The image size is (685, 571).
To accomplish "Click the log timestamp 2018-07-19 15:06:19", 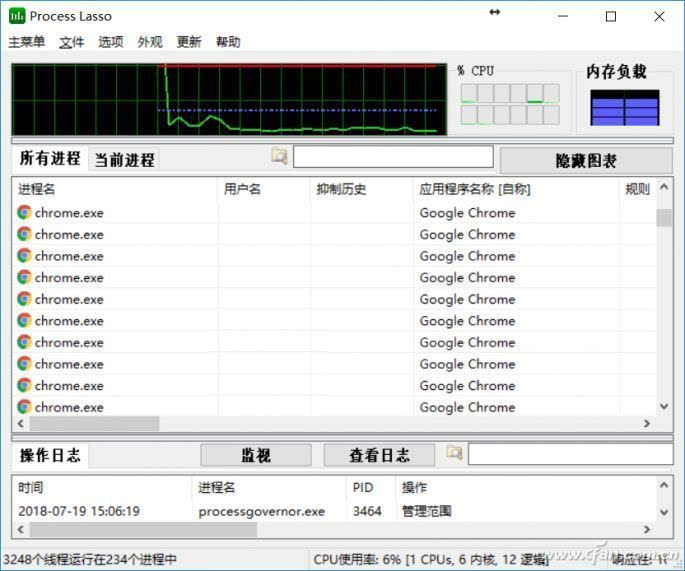I will click(79, 511).
